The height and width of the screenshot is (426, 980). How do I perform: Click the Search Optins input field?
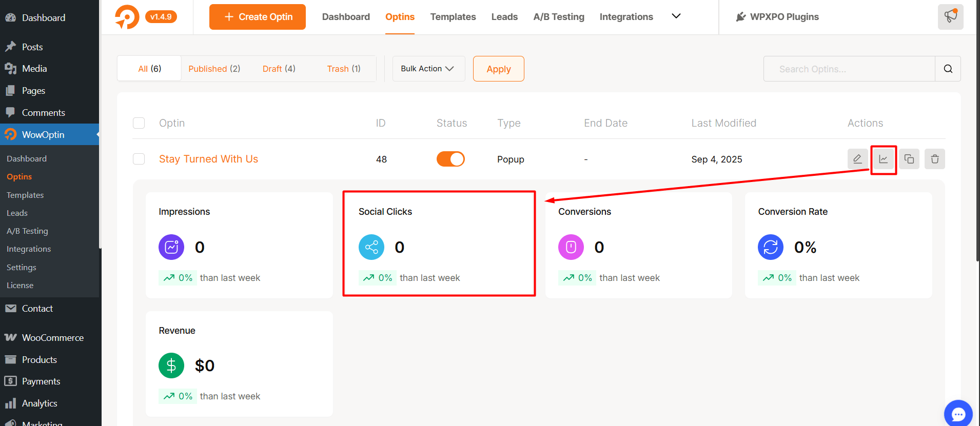pos(849,69)
